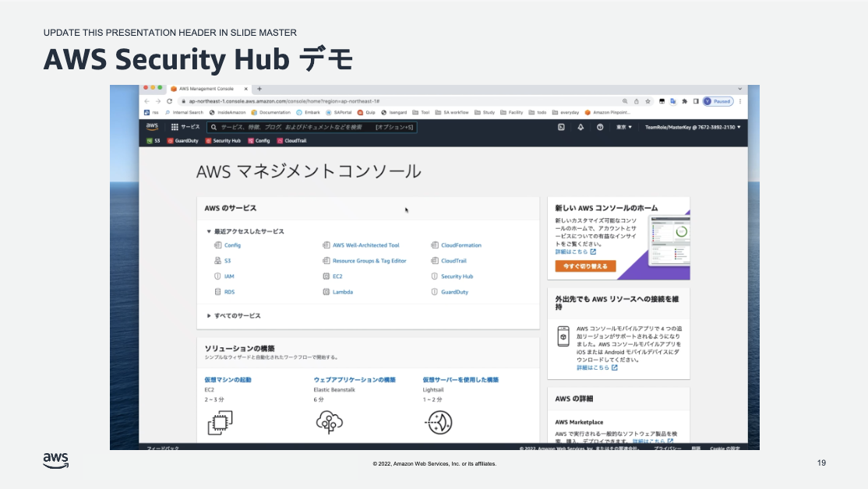
Task: Go back with browser back arrow
Action: coord(146,101)
